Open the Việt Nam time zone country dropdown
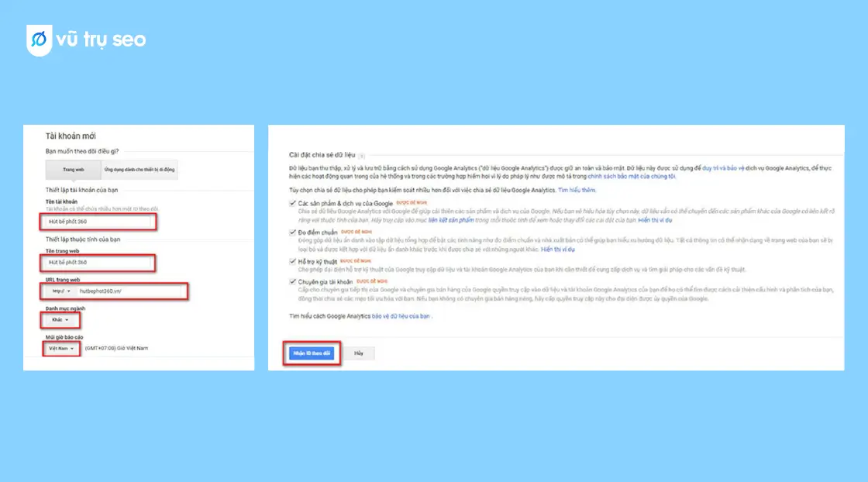This screenshot has width=868, height=482. (61, 349)
